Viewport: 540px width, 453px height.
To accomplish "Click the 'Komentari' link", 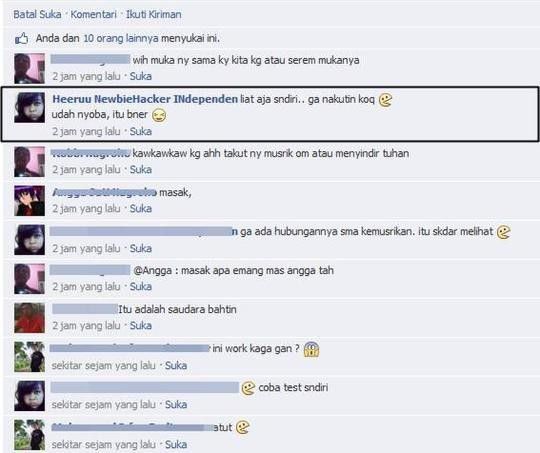I will tap(93, 14).
